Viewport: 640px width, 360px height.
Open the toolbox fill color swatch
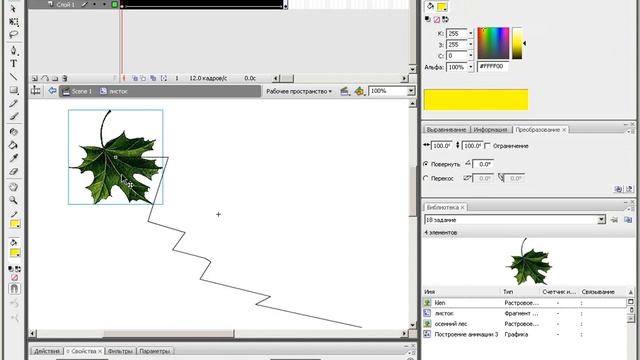coord(15,253)
